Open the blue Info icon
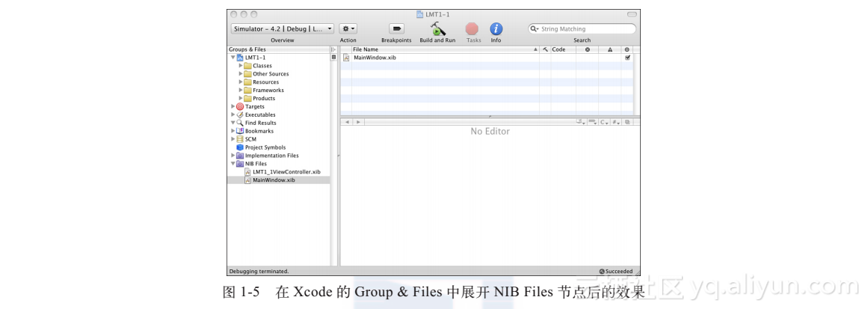868x309 pixels. 496,28
